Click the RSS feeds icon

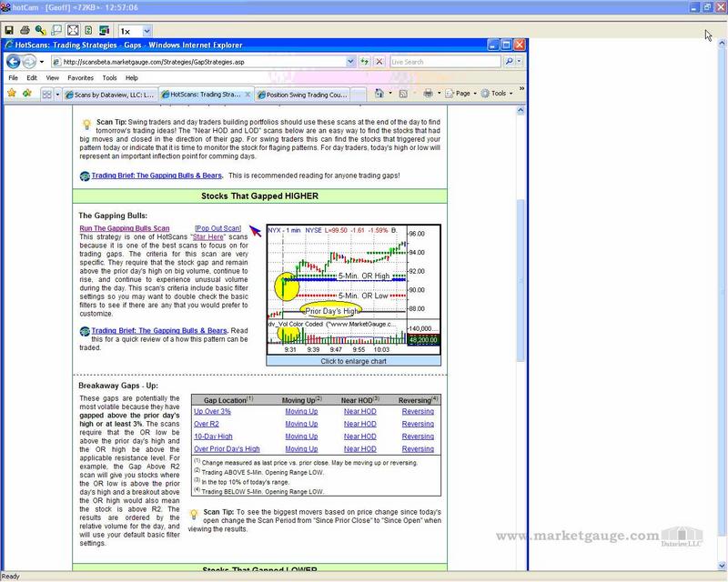click(403, 94)
